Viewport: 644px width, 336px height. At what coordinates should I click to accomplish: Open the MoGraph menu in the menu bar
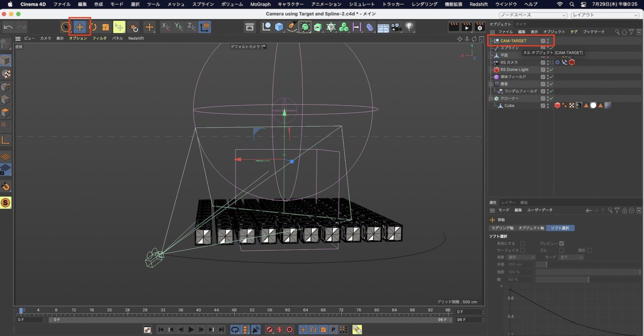pyautogui.click(x=260, y=4)
